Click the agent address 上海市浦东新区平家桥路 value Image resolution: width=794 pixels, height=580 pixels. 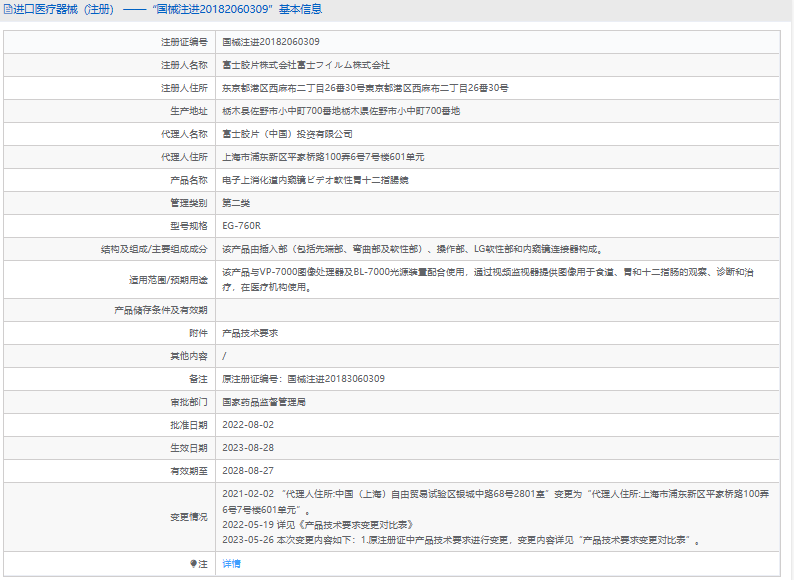[x=323, y=156]
